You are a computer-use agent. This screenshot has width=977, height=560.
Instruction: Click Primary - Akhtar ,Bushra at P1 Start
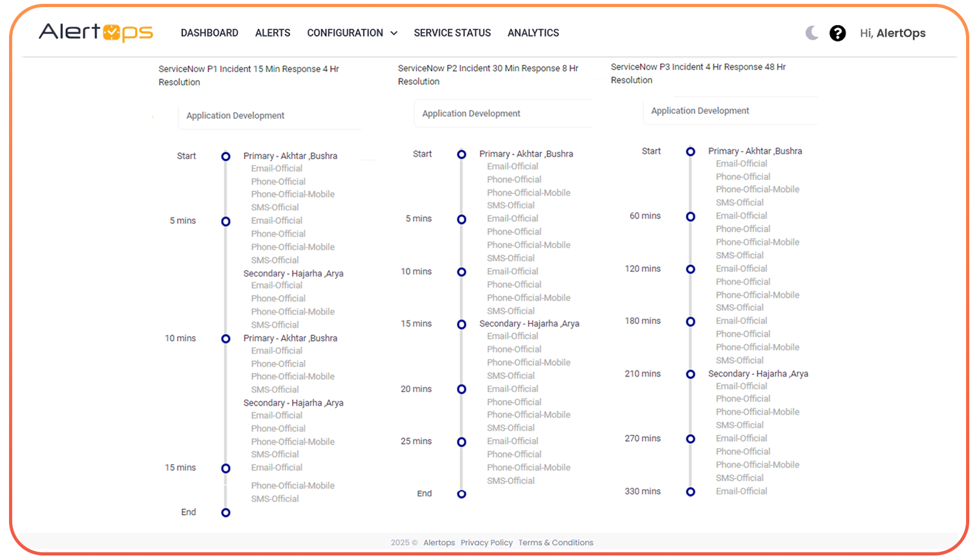point(290,156)
